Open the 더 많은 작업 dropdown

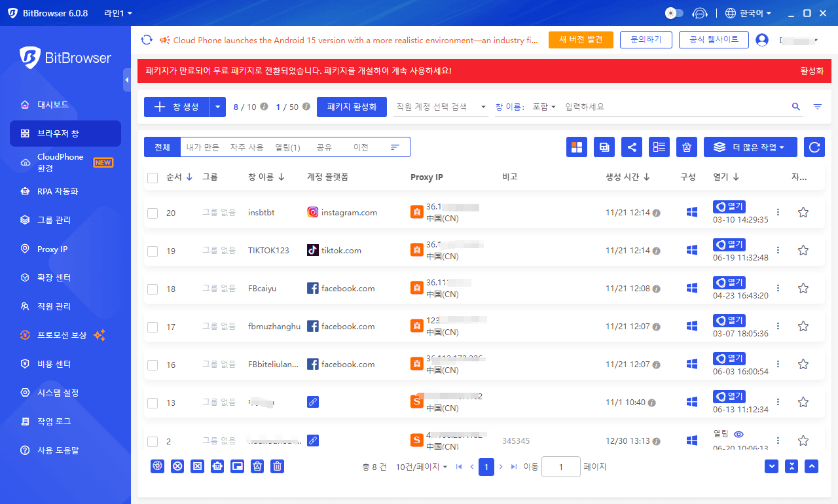click(750, 147)
